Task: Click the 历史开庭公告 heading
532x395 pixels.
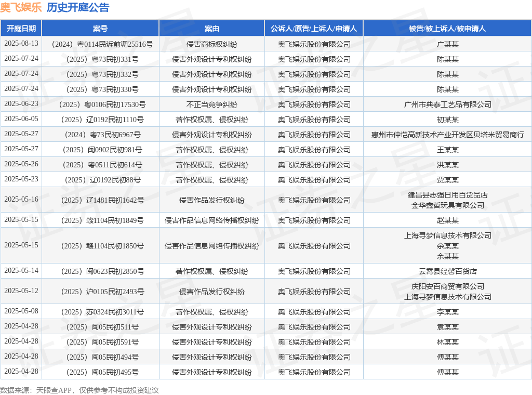Action: coord(78,7)
